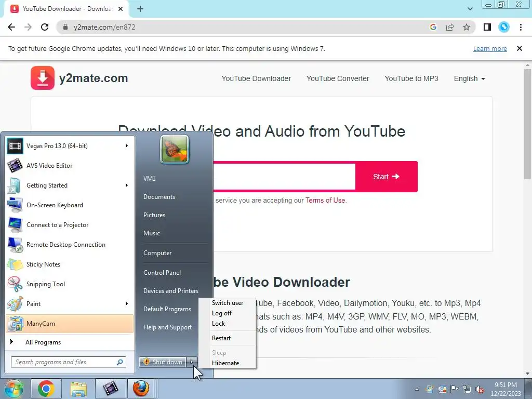This screenshot has height=399, width=532.
Task: Open Default Programs
Action: (x=167, y=310)
